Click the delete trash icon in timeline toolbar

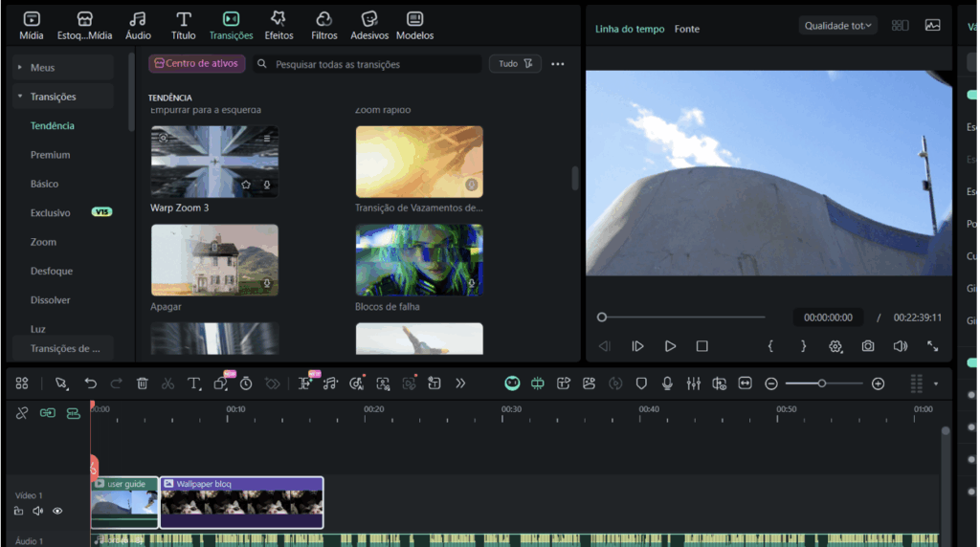pos(143,383)
